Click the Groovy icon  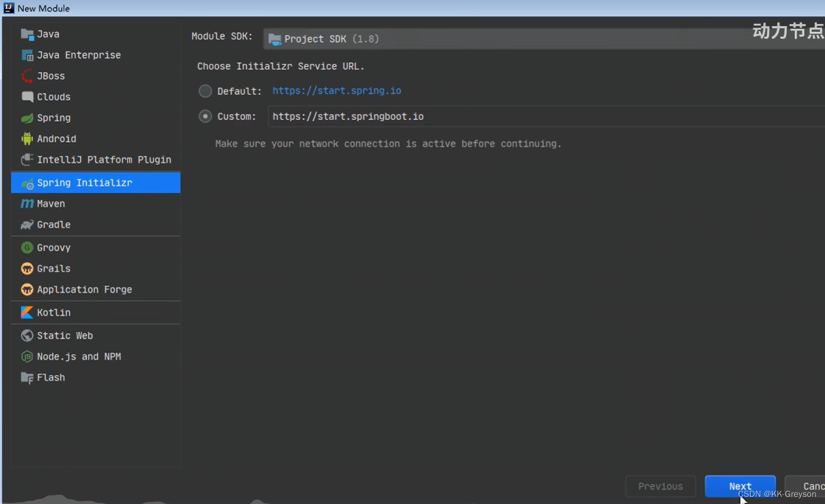click(x=27, y=248)
